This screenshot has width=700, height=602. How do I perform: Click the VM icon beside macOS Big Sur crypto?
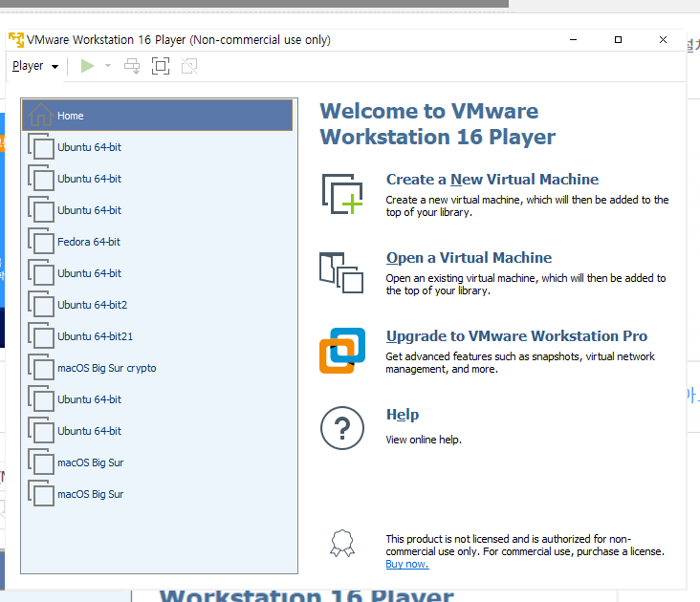point(41,368)
